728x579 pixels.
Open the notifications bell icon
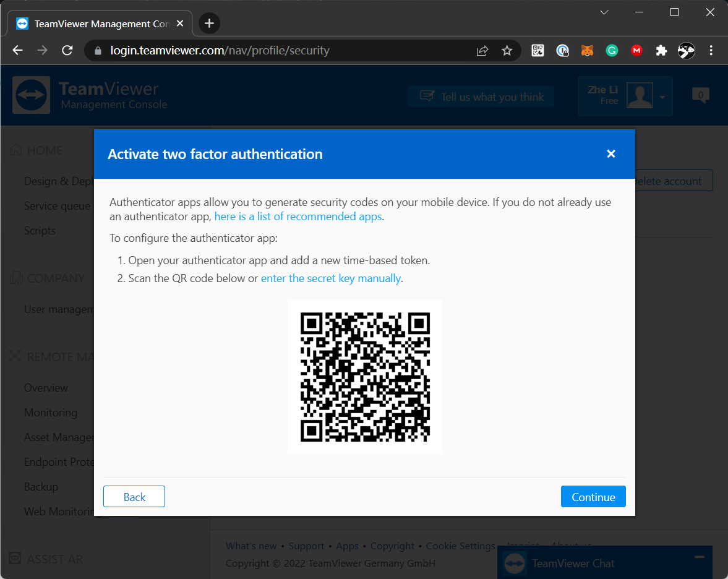pos(700,96)
